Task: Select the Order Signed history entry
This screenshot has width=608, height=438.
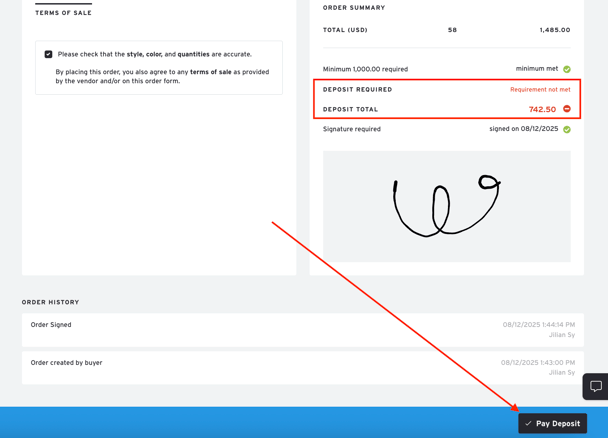Action: click(x=51, y=325)
